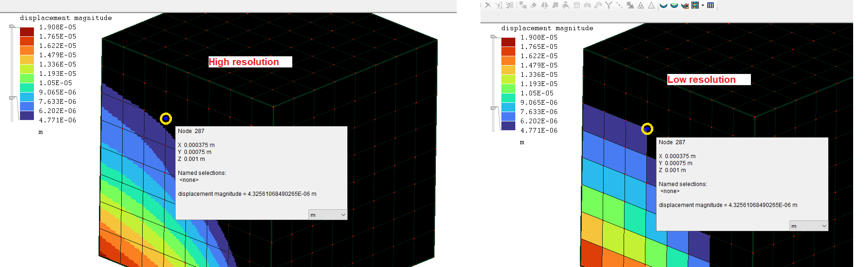
Task: Click the 'High resolution' label
Action: (x=244, y=62)
